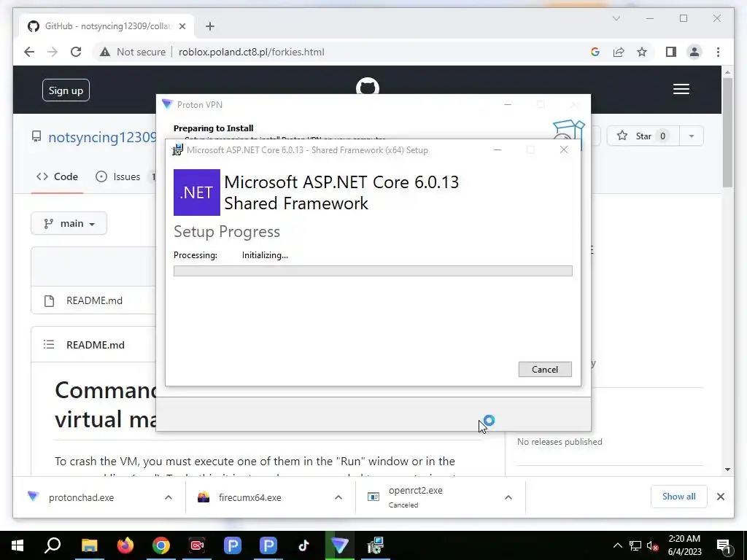747x560 pixels.
Task: Click the .NET purple logo
Action: (197, 192)
